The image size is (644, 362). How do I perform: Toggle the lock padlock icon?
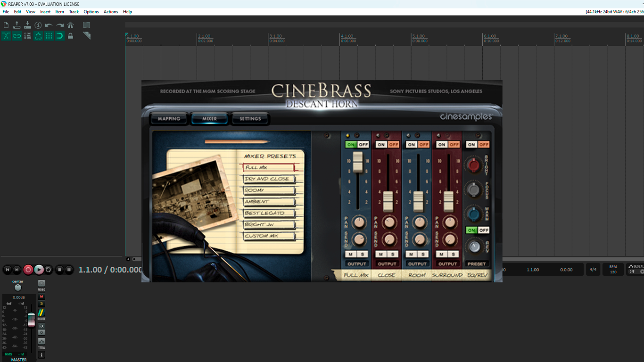click(70, 36)
